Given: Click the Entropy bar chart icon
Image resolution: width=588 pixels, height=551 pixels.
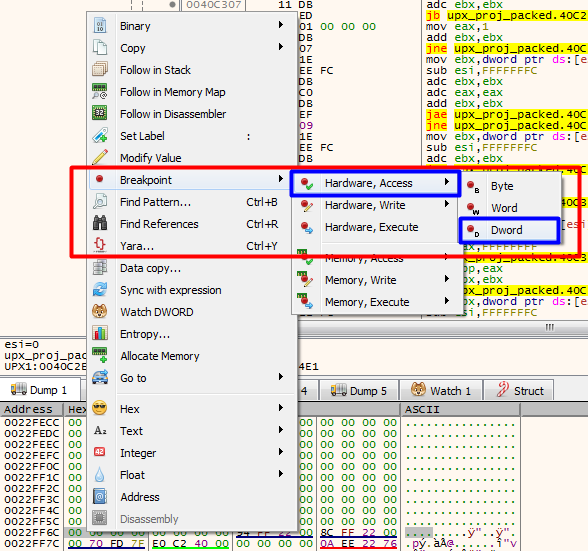Looking at the screenshot, I should coord(100,333).
